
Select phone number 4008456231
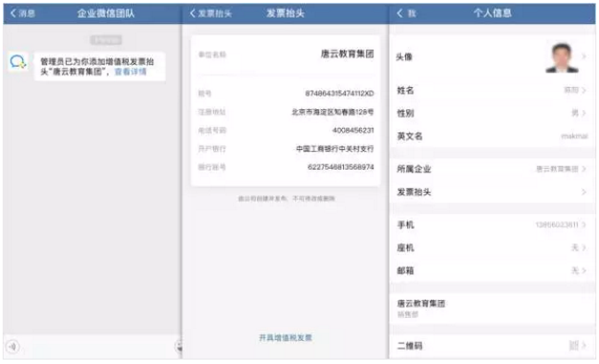(x=353, y=131)
